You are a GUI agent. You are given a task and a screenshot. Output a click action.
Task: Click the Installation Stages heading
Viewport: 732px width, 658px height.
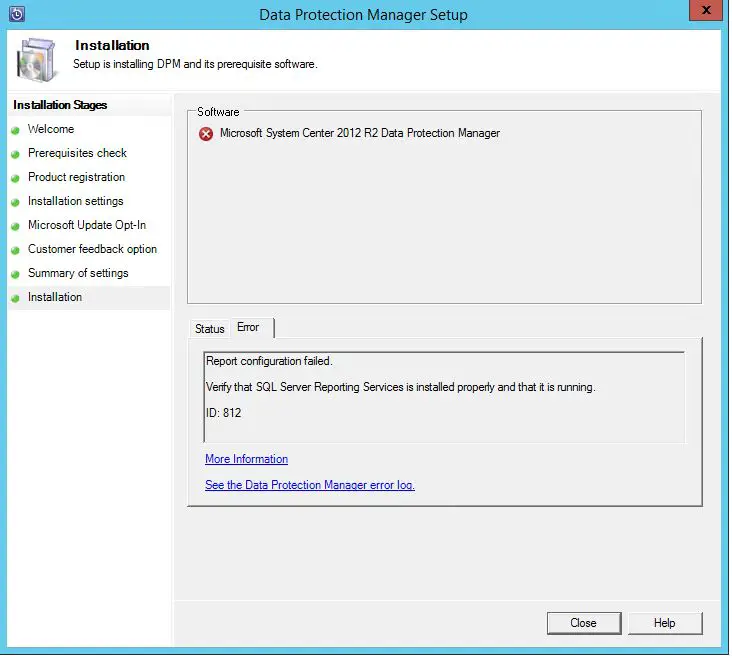pyautogui.click(x=60, y=106)
